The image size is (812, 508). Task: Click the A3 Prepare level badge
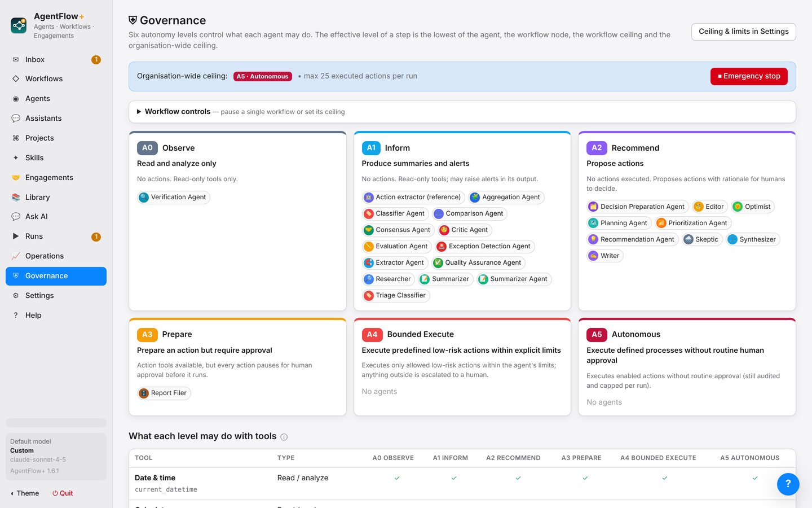point(147,335)
